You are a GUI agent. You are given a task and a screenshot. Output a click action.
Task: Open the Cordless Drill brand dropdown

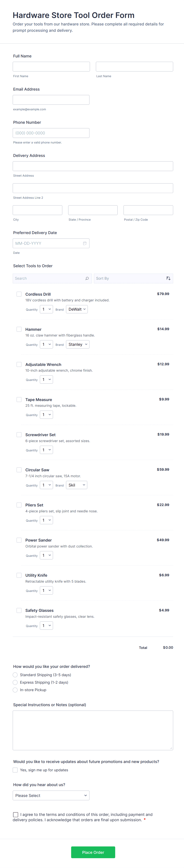77,309
